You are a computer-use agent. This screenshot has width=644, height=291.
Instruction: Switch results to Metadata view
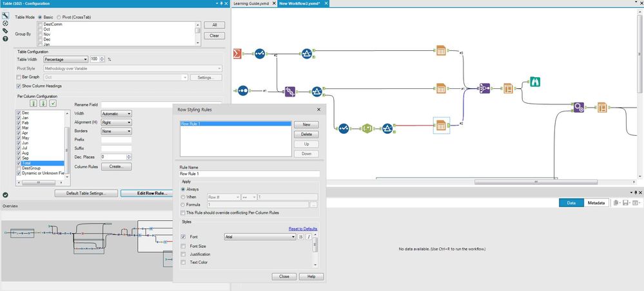[596, 203]
